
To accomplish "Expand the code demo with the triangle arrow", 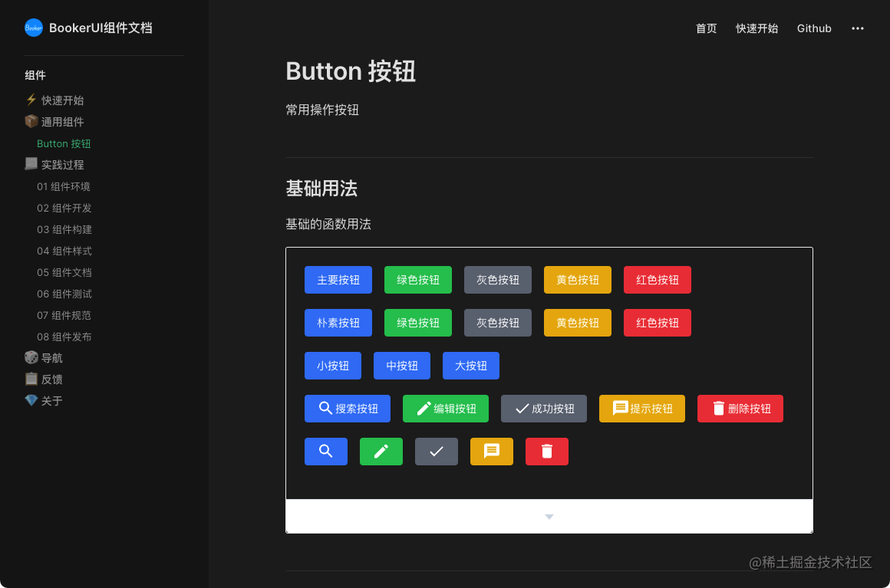I will tap(549, 517).
